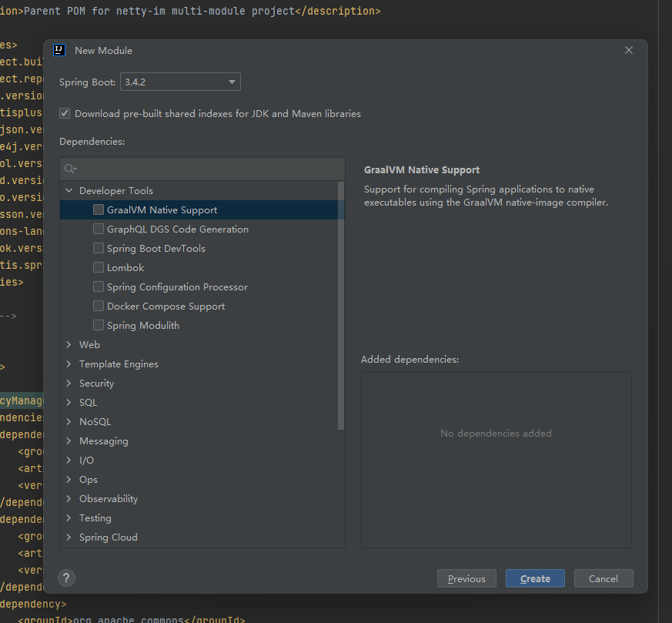Viewport: 672px width, 623px height.
Task: Click the search magnifier icon in dependencies field
Action: point(70,169)
